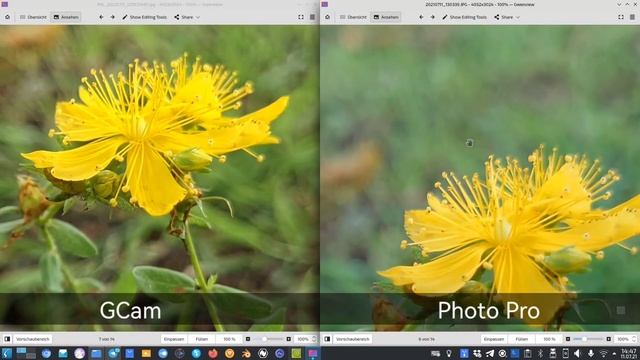Open Bluetooth tray icon

[540, 353]
